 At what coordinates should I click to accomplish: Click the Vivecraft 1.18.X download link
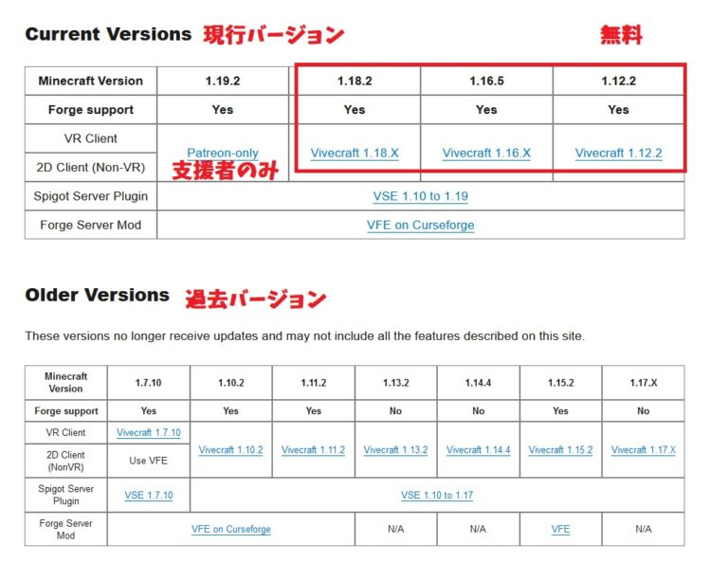355,153
